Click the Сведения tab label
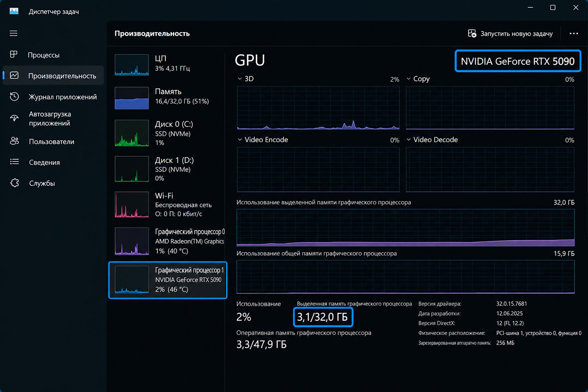The height and width of the screenshot is (392, 588). [x=44, y=162]
